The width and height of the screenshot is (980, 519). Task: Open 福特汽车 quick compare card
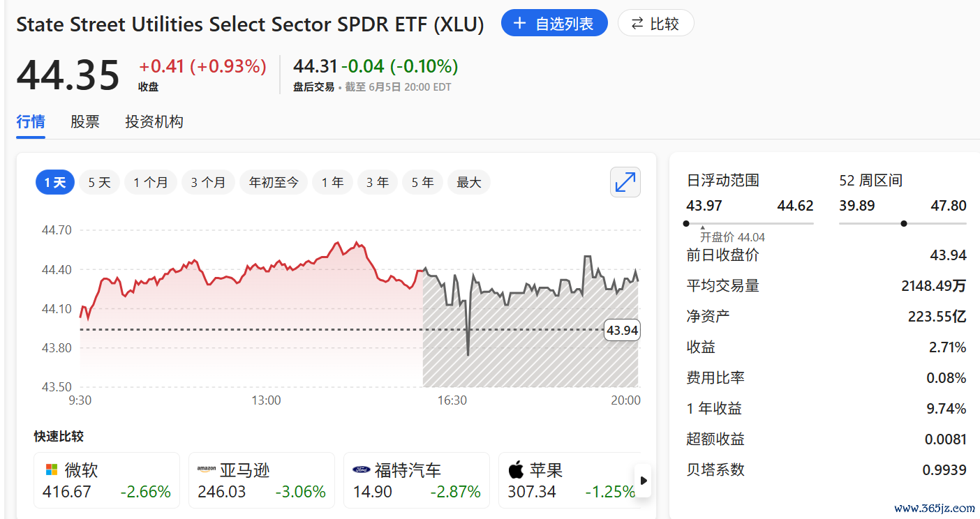412,481
